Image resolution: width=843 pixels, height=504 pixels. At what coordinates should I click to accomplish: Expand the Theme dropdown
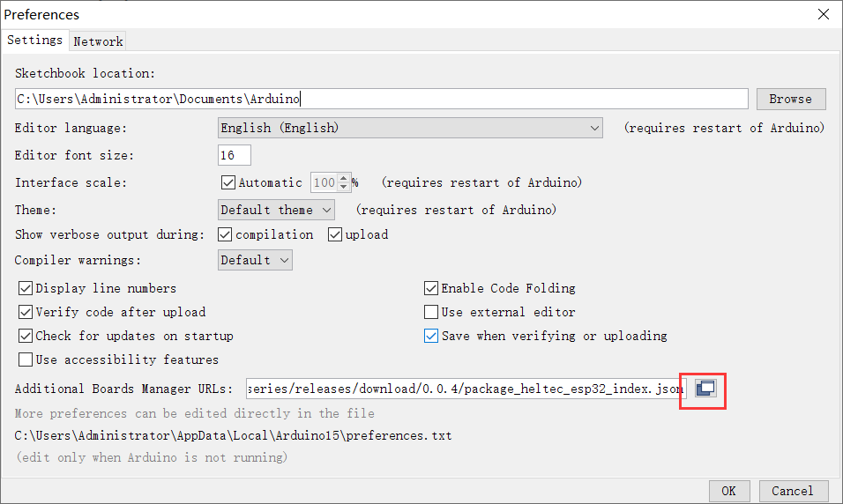[277, 210]
